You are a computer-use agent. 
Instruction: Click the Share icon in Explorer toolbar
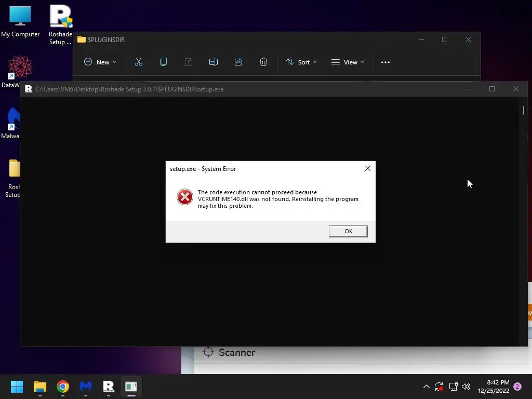(x=238, y=62)
